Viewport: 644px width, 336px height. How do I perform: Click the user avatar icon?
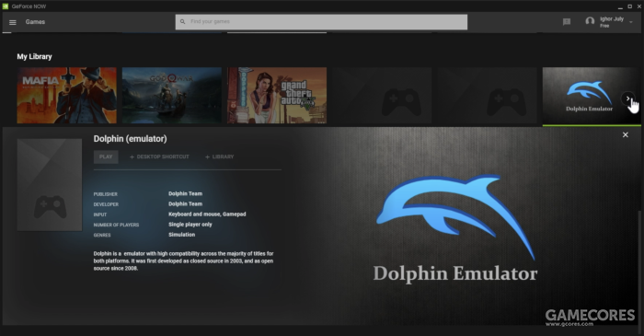(x=590, y=21)
